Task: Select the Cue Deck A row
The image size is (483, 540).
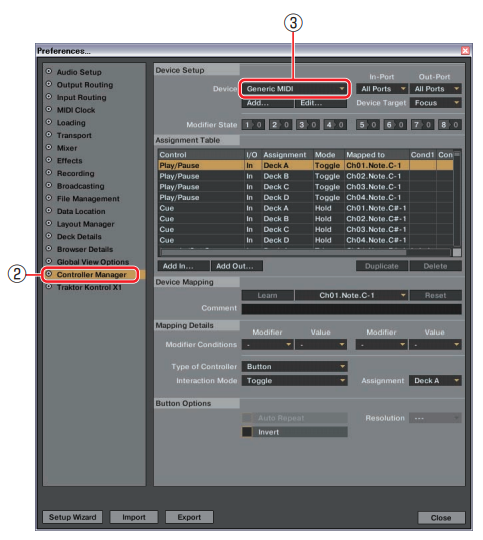Action: click(x=306, y=208)
